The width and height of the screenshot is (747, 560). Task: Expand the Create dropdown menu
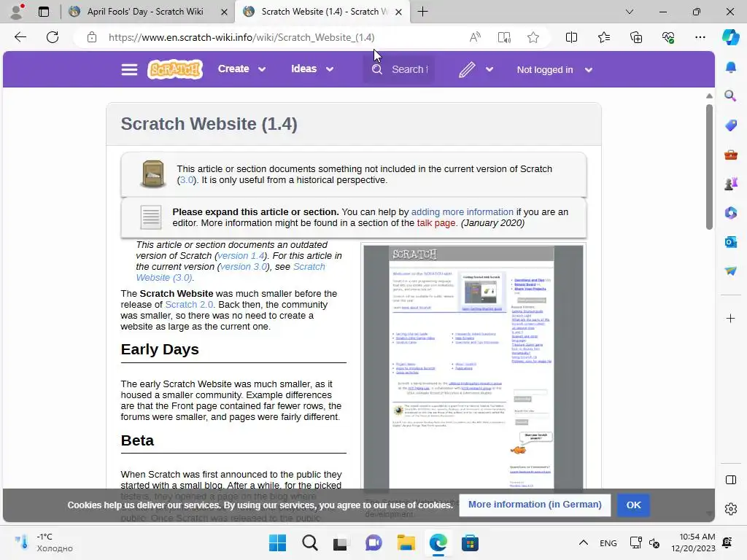(x=241, y=69)
